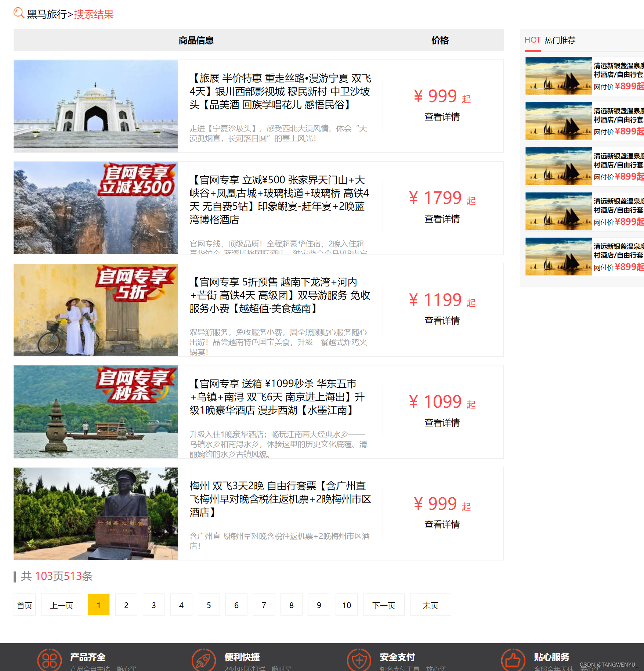Click the 搜索结果 breadcrumb text

coord(94,14)
